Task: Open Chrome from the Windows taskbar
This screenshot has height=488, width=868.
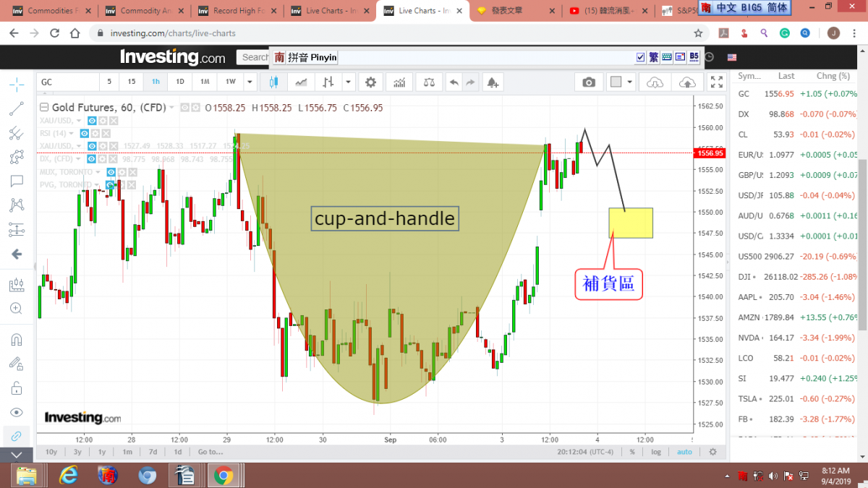Action: tap(223, 475)
